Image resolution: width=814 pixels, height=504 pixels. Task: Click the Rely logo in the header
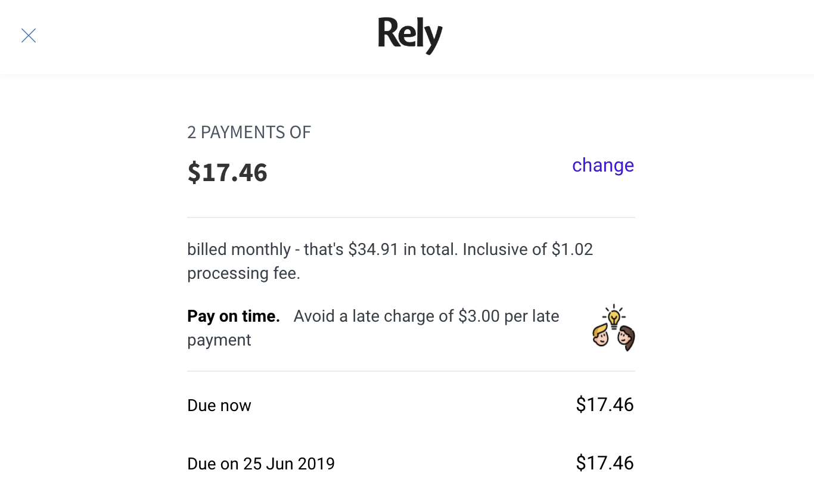coord(410,35)
